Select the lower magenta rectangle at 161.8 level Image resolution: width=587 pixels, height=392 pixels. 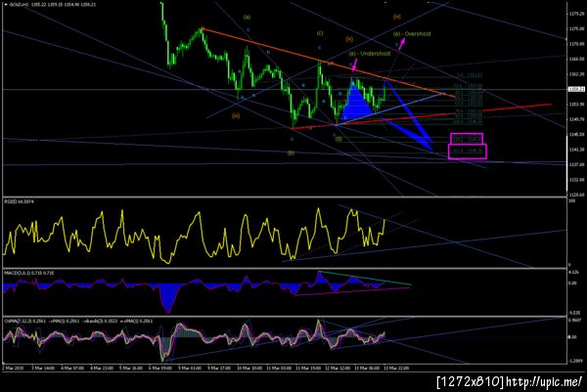[x=468, y=152]
